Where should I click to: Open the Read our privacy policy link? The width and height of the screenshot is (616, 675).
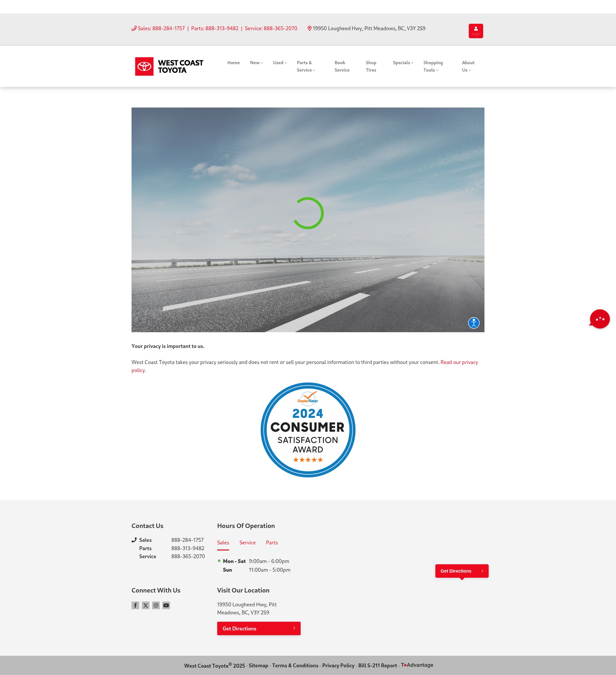[x=459, y=362]
